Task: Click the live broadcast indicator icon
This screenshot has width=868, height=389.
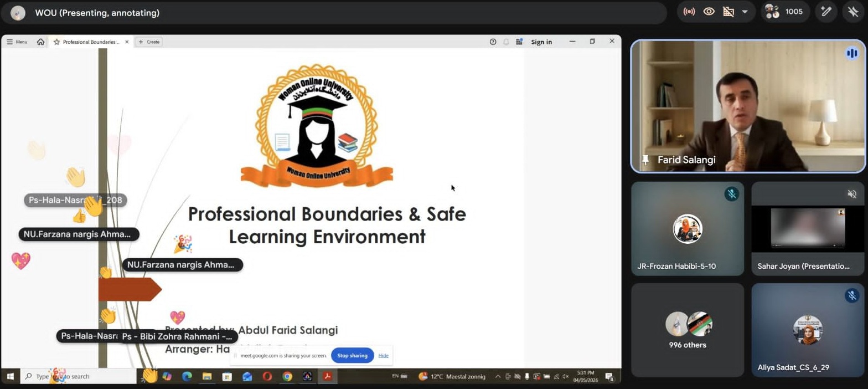Action: (x=689, y=12)
